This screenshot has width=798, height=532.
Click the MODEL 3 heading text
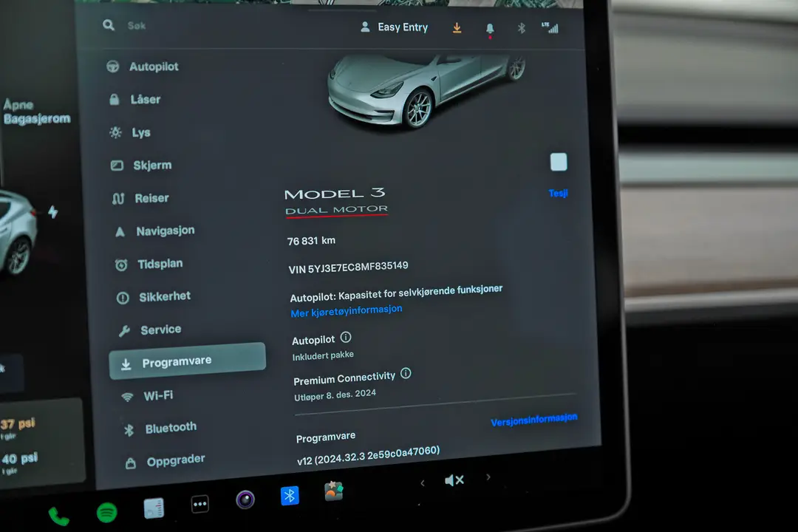coord(335,194)
